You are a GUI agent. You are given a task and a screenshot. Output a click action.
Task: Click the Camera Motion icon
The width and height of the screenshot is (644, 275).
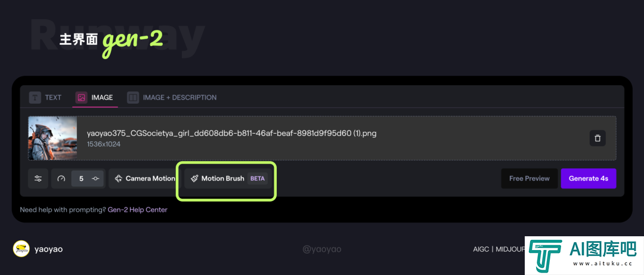(x=119, y=178)
